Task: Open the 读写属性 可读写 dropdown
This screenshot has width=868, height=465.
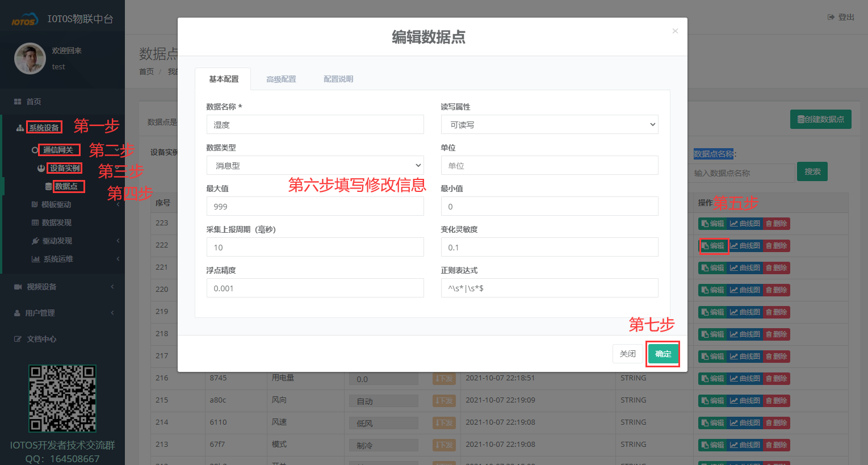Action: click(549, 124)
